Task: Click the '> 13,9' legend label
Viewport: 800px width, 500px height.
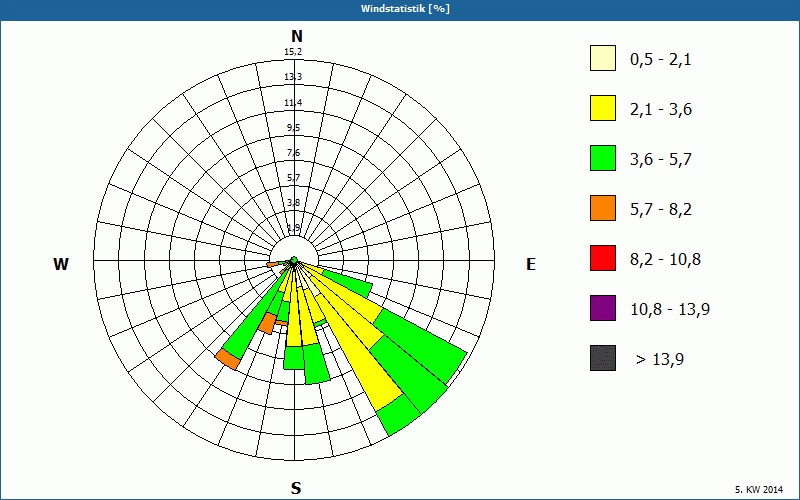Action: point(660,360)
